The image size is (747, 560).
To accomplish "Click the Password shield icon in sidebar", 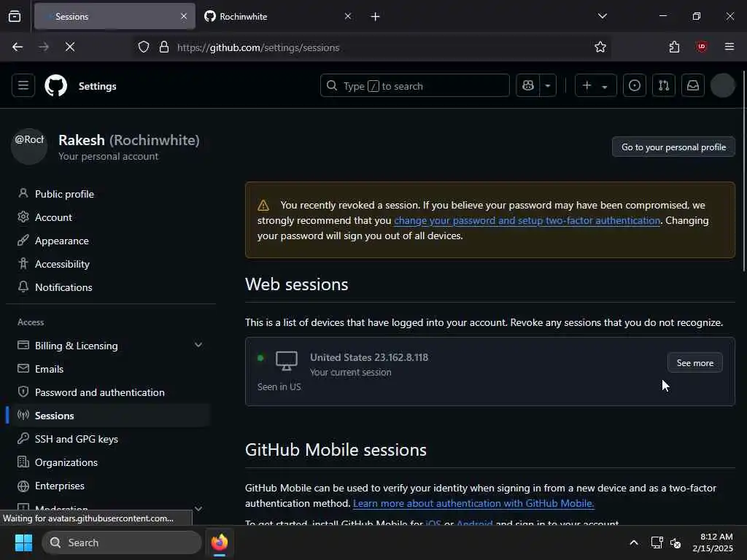I will coord(23,392).
